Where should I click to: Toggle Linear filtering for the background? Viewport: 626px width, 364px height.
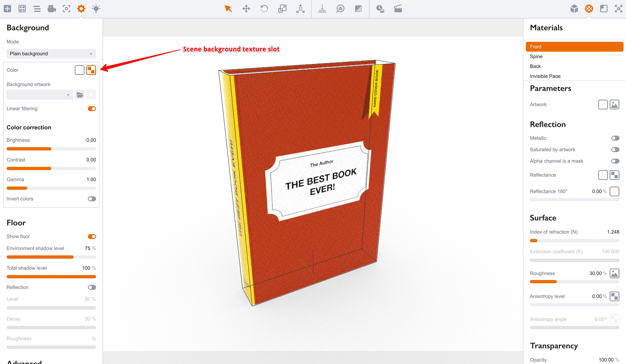91,108
